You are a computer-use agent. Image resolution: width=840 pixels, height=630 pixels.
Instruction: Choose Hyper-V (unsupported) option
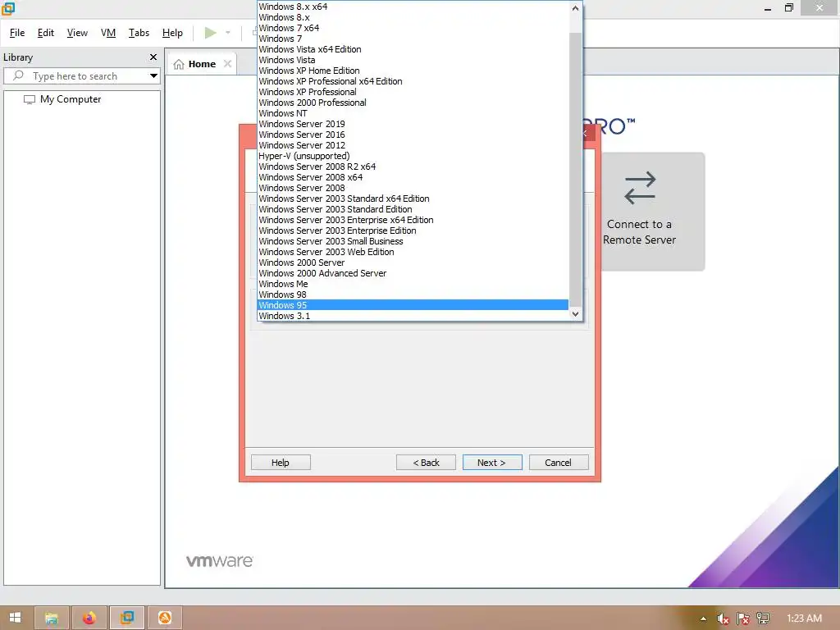pos(413,156)
